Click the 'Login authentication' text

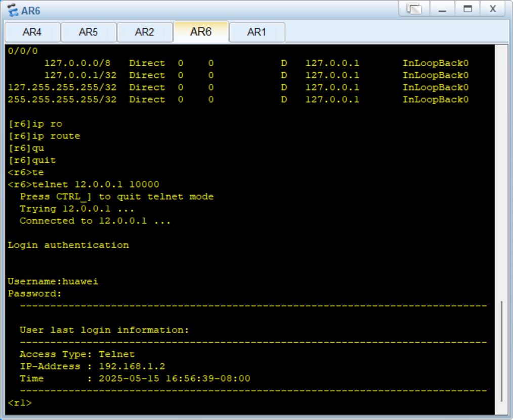68,245
